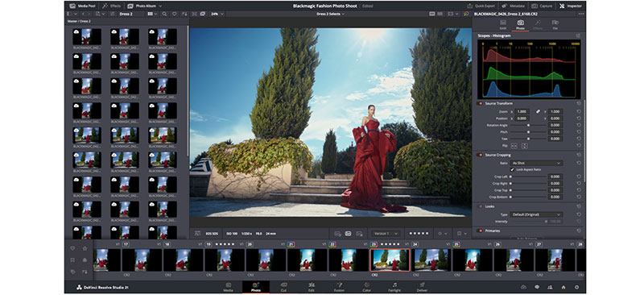Open the Effects panel
Viewport: 644px width, 295px height.
(x=112, y=6)
